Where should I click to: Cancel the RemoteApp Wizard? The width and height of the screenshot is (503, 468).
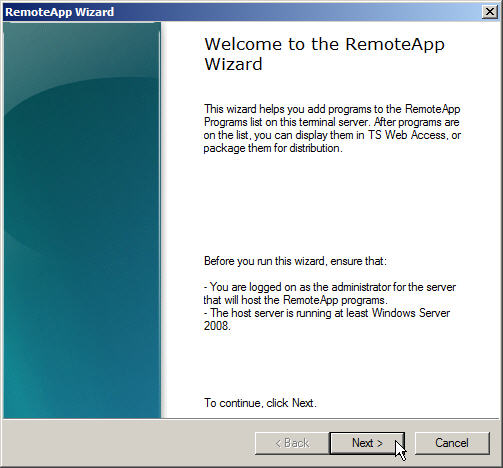tap(452, 443)
